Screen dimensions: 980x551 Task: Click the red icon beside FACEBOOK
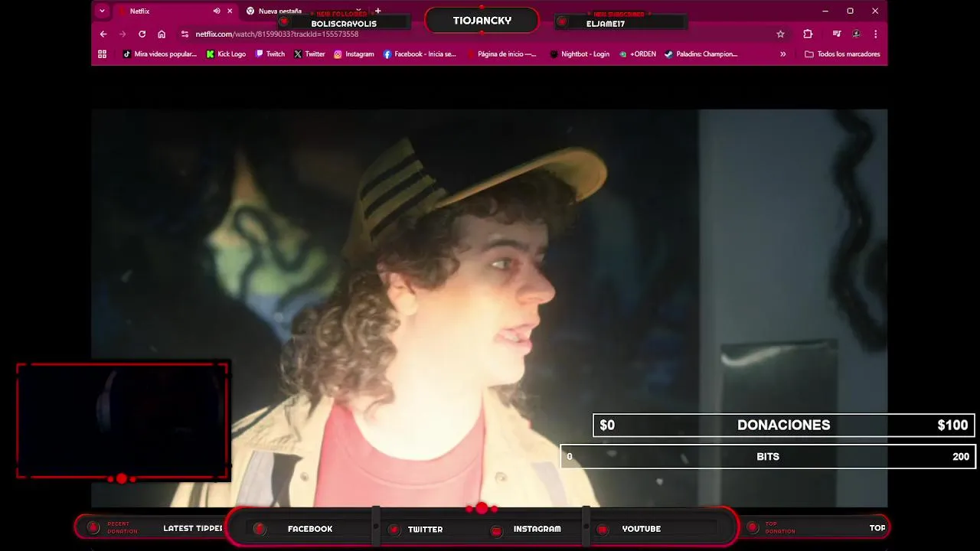pos(260,529)
